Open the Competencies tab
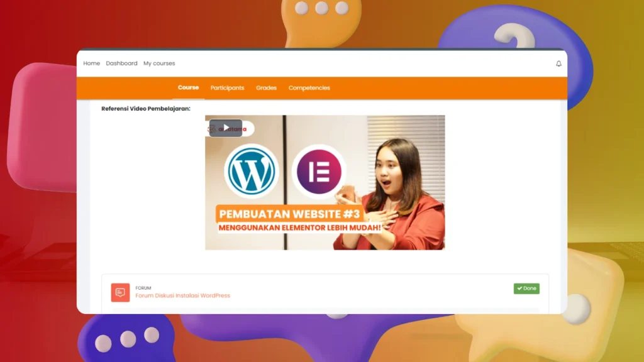The width and height of the screenshot is (644, 362). pyautogui.click(x=309, y=88)
